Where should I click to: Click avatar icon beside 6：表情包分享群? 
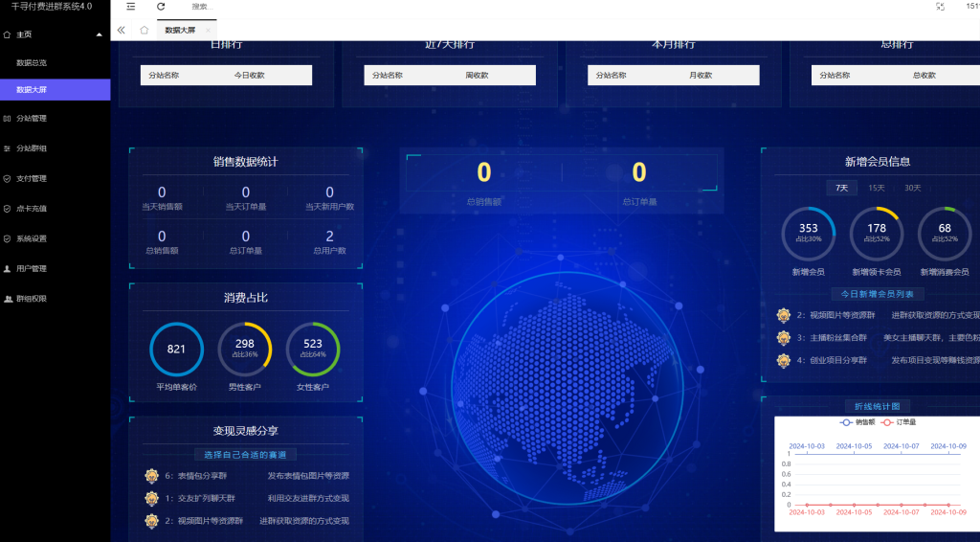coord(151,476)
